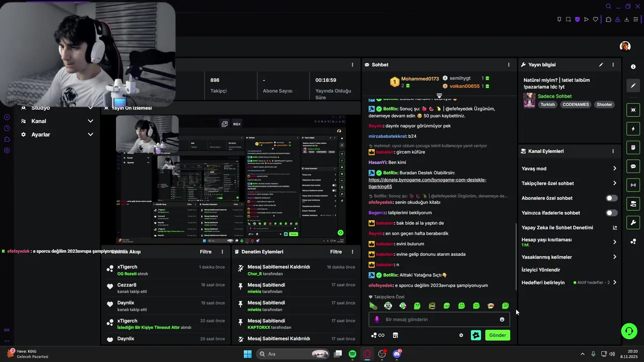Click the broadcast signal sidebar icon
The width and height of the screenshot is (644, 362).
[x=633, y=185]
